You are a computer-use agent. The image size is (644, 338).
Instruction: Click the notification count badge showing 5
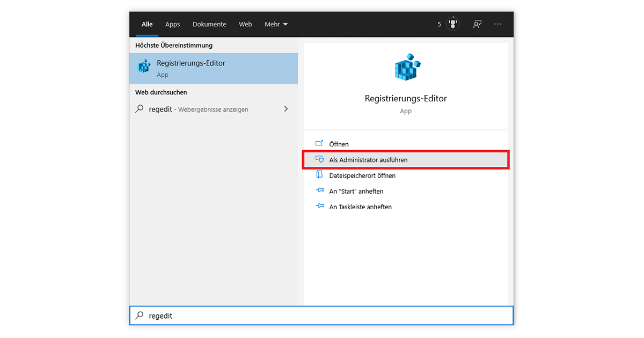439,24
